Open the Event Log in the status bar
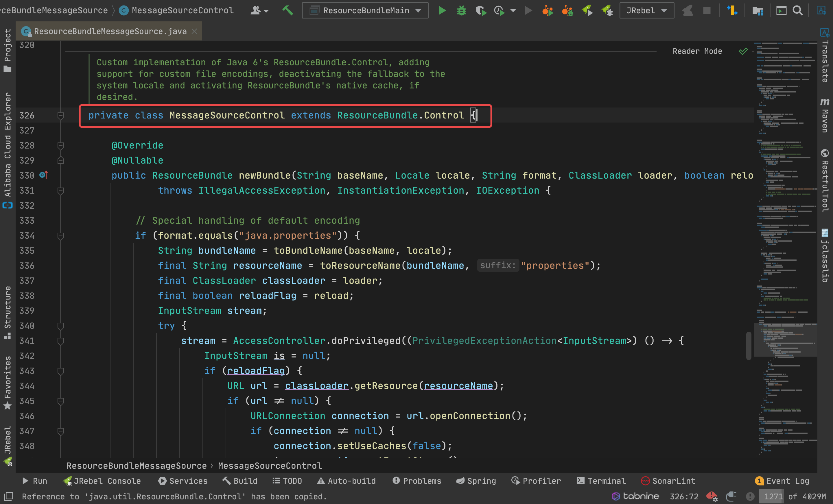This screenshot has width=833, height=504. 782,481
